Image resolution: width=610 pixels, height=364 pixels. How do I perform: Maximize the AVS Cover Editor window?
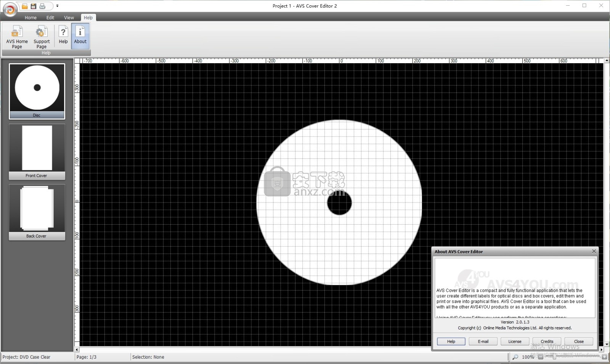[584, 6]
